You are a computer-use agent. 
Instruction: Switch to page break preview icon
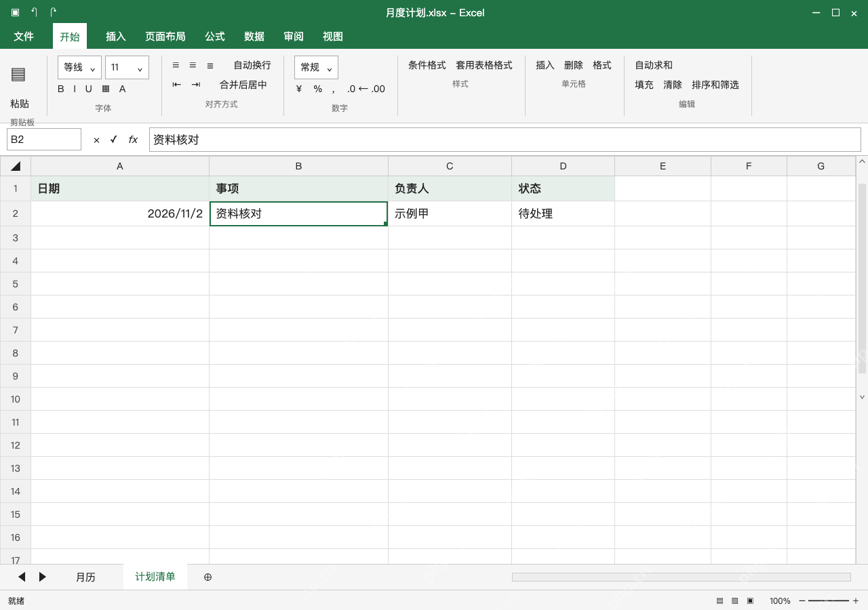750,601
